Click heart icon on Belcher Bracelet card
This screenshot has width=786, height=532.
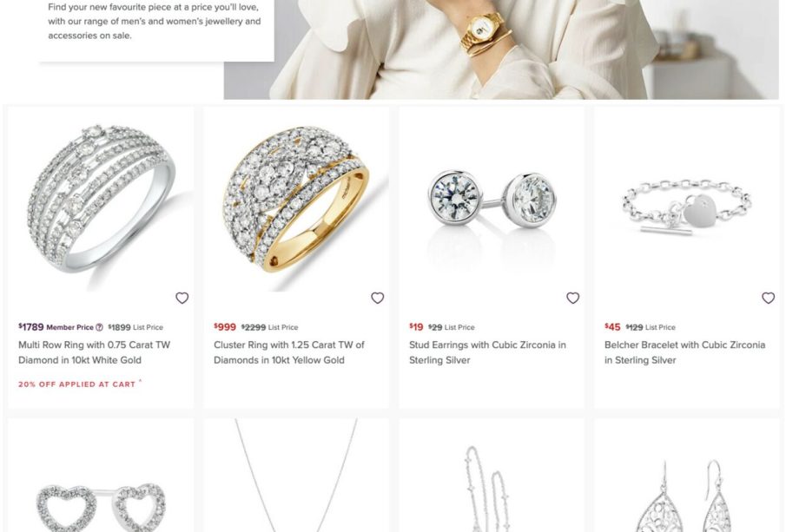(769, 298)
